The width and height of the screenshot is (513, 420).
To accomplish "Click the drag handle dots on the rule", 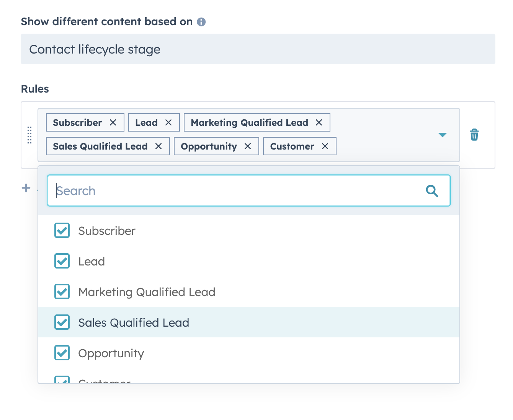I will (29, 135).
